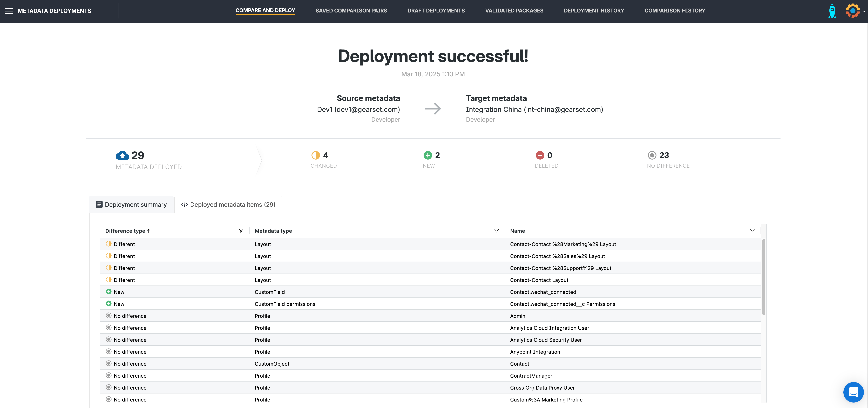Open Difference type column filter
Screen dimensions: 868x408
tap(241, 231)
